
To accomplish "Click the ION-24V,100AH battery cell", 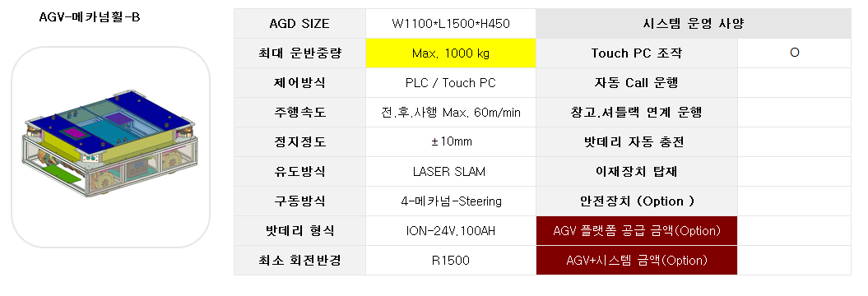I will 451,231.
